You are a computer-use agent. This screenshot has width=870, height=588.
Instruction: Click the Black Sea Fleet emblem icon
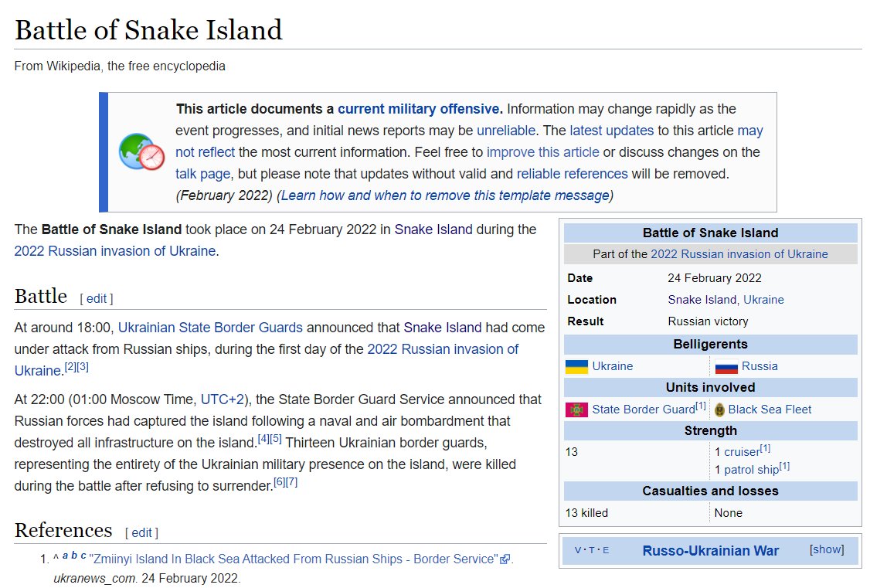[719, 410]
